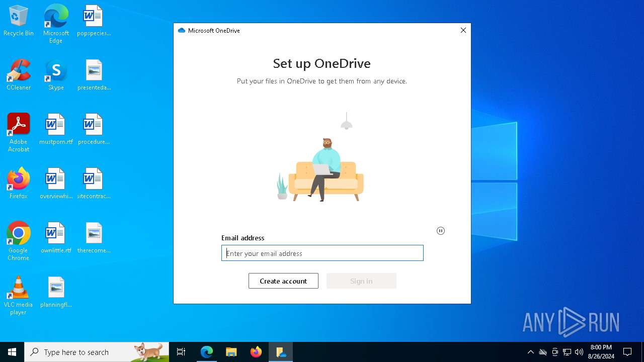Open network status in the tray
Viewport: 644px width, 362px height.
(x=567, y=352)
